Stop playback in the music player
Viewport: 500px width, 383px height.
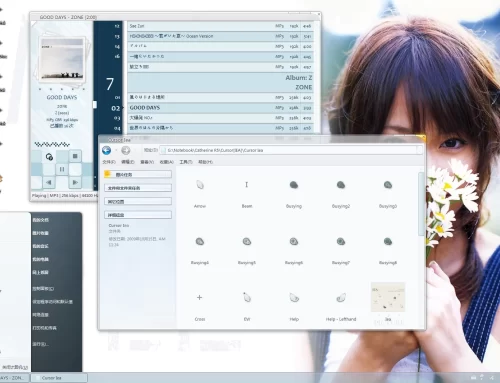click(75, 156)
